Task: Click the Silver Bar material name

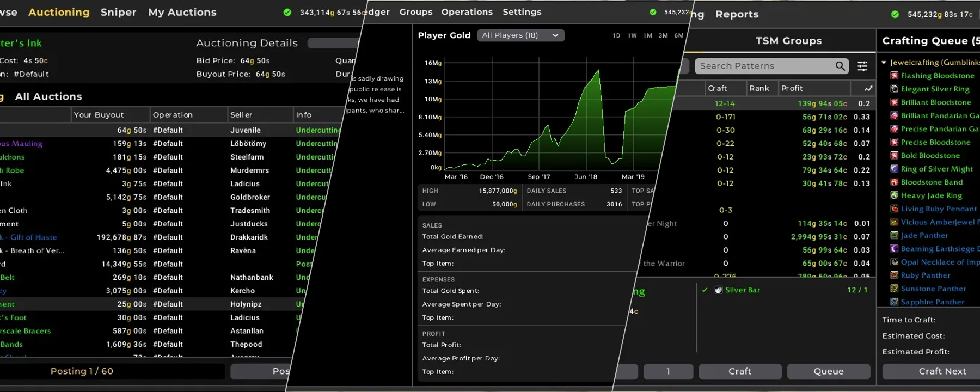Action: [742, 290]
